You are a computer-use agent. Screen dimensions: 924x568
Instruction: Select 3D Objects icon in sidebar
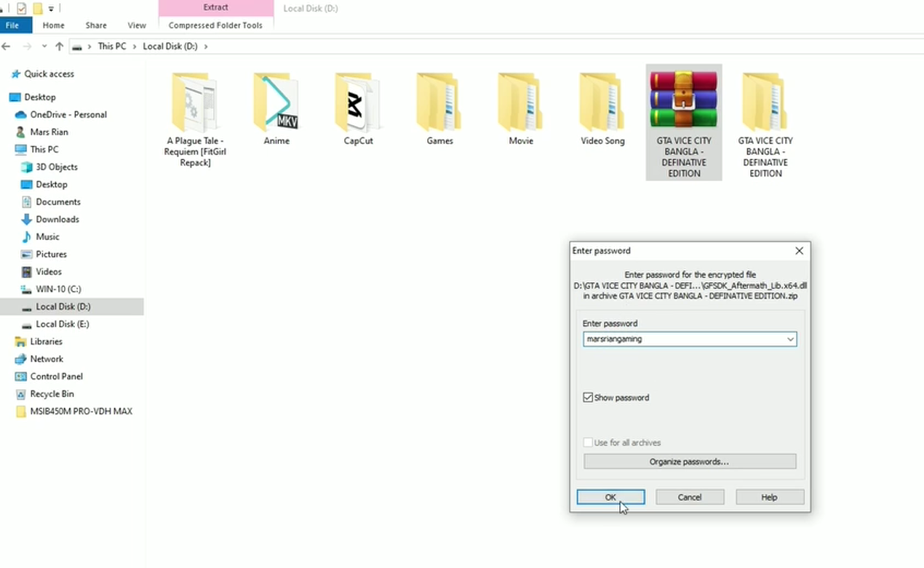(27, 167)
